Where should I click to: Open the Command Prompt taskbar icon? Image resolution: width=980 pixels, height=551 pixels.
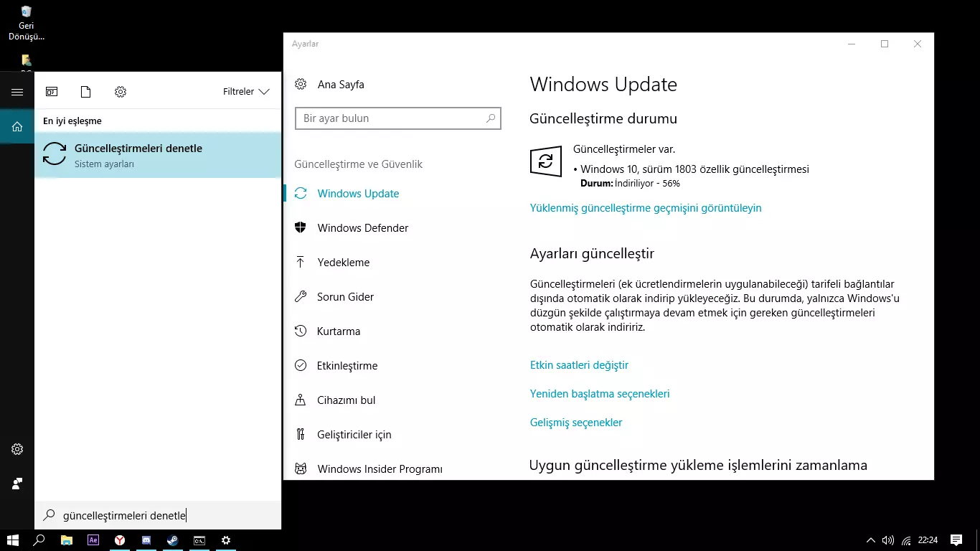199,540
